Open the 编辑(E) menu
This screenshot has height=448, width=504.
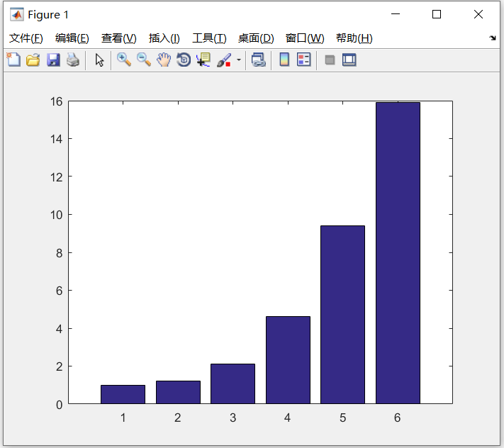72,38
